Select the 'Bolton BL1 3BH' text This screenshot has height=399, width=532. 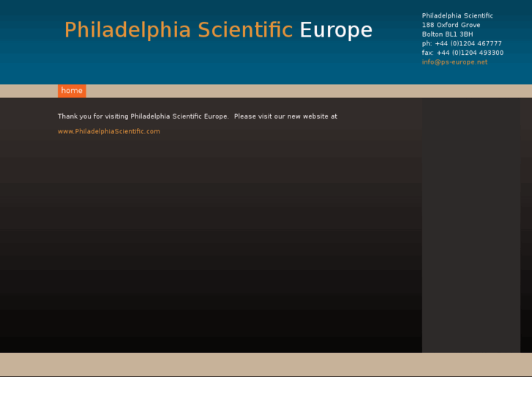(x=448, y=34)
